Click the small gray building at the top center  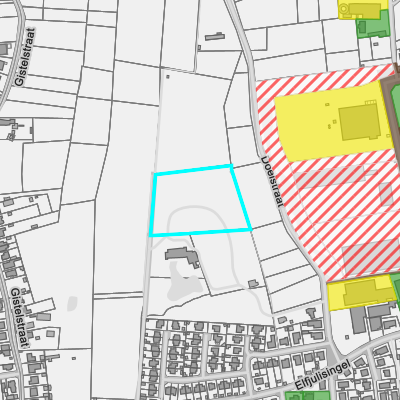(x=215, y=36)
